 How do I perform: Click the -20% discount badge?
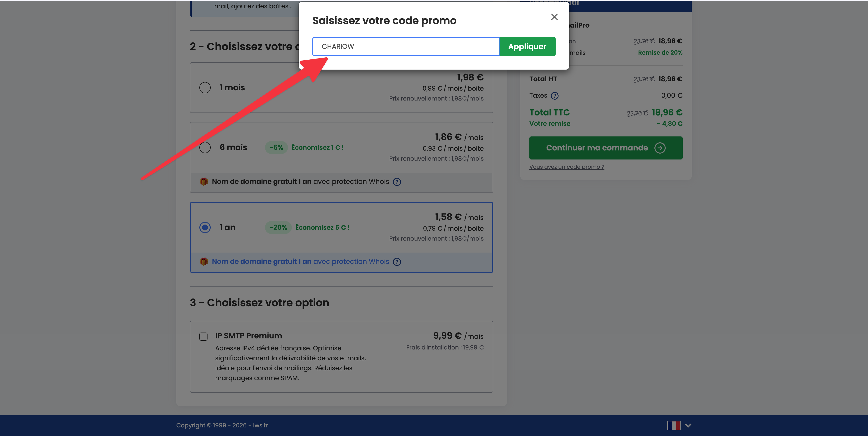coord(278,227)
